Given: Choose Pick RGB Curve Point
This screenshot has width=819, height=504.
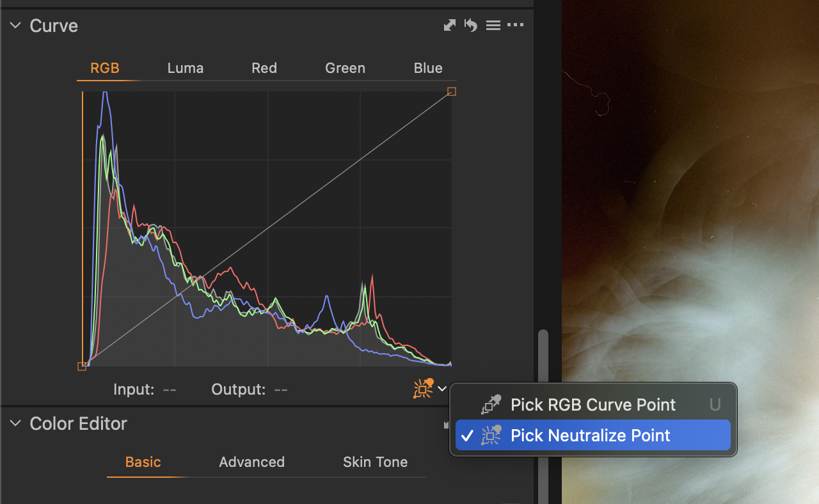Looking at the screenshot, I should (593, 404).
